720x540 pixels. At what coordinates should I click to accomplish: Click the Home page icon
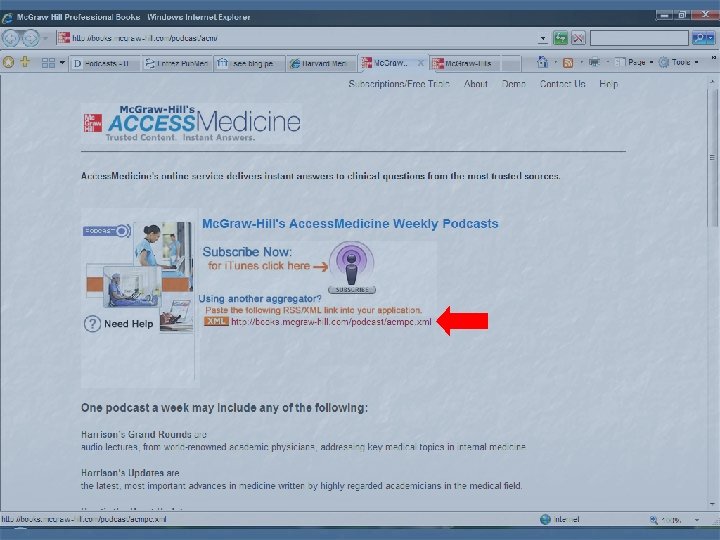(542, 62)
